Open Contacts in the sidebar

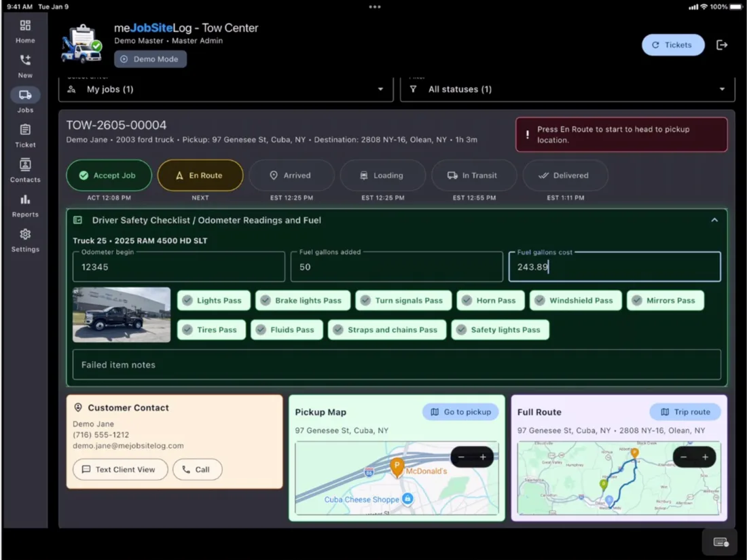(24, 170)
